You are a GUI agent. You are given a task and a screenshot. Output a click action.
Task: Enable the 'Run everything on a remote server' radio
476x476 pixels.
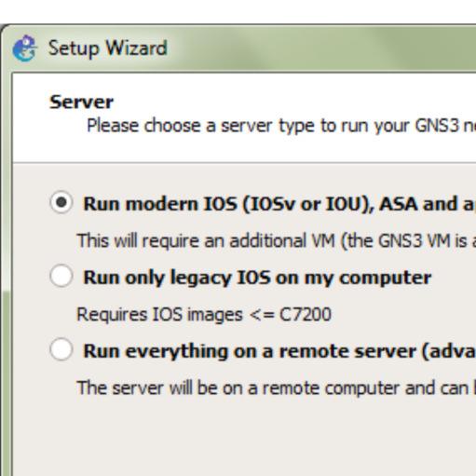pyautogui.click(x=61, y=349)
